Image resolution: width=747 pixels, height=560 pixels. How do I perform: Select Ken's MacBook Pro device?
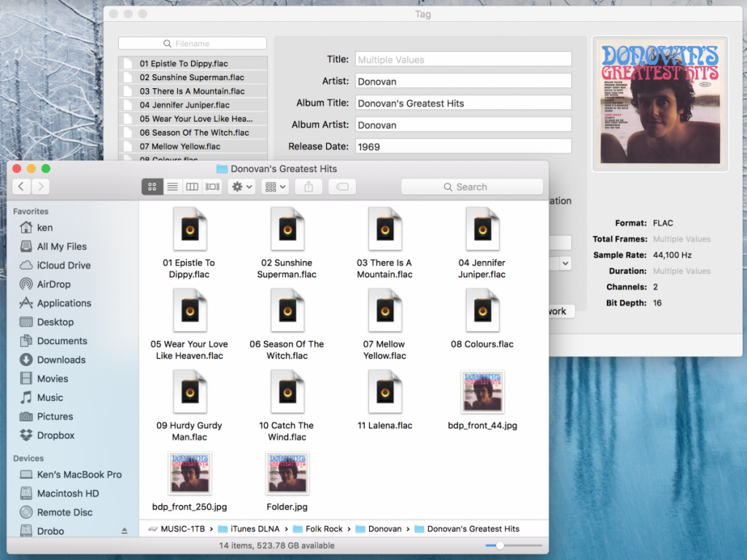(x=71, y=475)
